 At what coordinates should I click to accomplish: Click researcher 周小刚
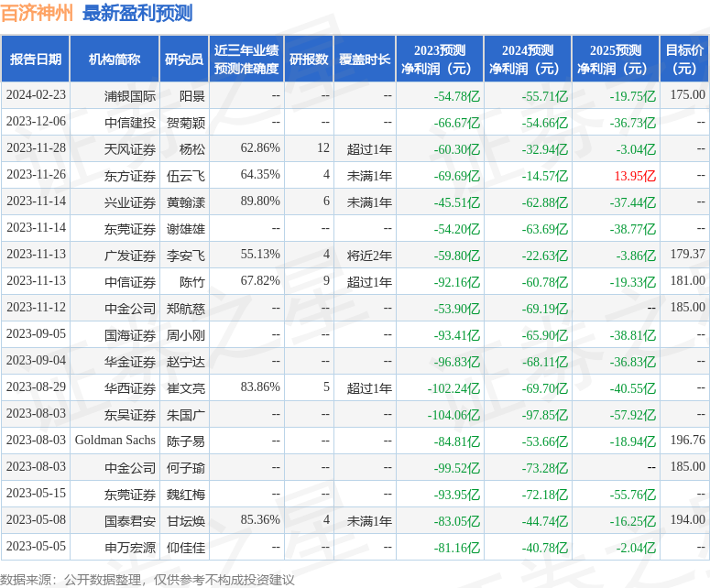tap(186, 335)
